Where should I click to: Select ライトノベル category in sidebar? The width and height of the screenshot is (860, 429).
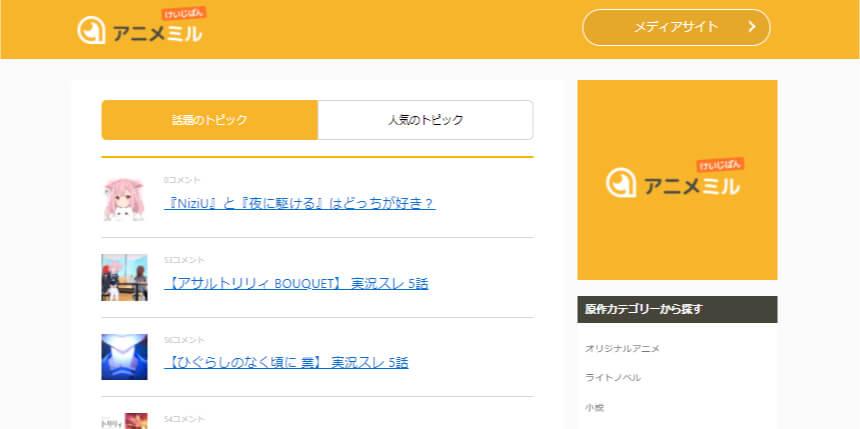(x=613, y=378)
